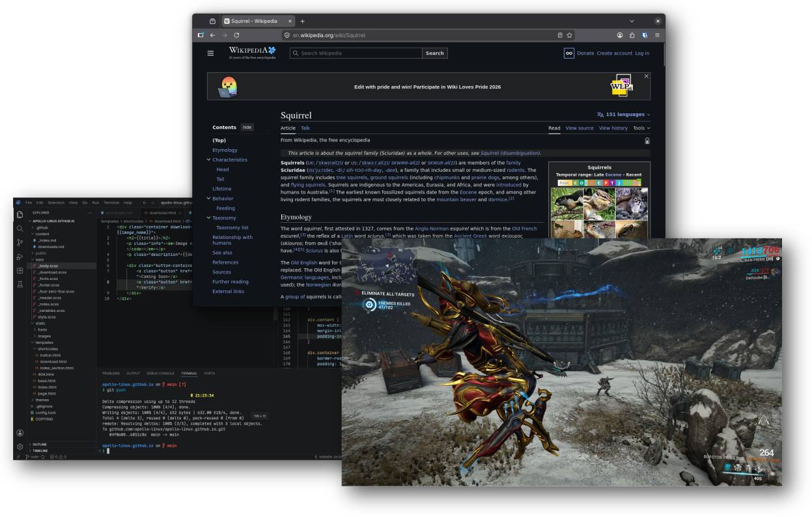
Task: Open the Explorer view in VS Code activity bar
Action: pos(20,214)
